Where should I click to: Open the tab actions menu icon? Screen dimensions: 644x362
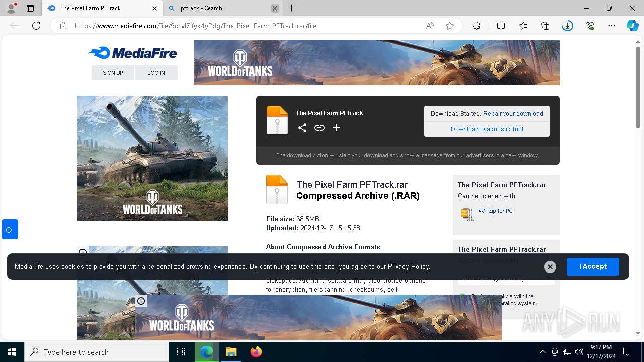tap(30, 8)
